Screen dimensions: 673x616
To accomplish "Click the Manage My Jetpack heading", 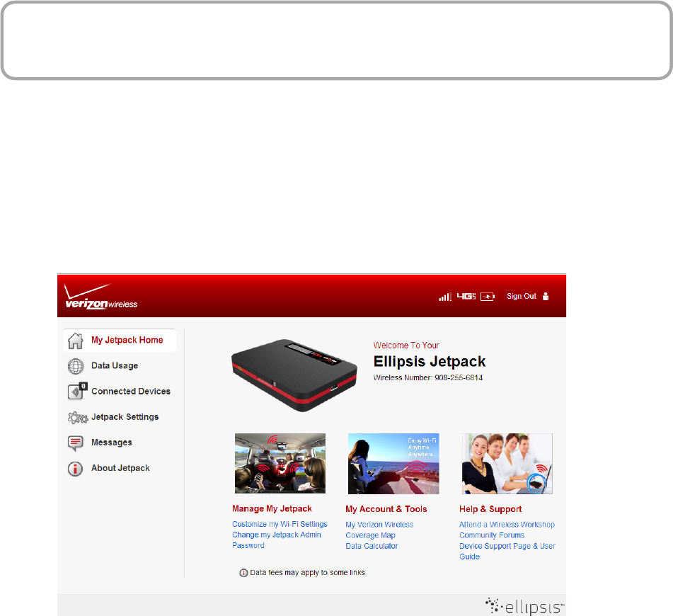I will (x=272, y=508).
